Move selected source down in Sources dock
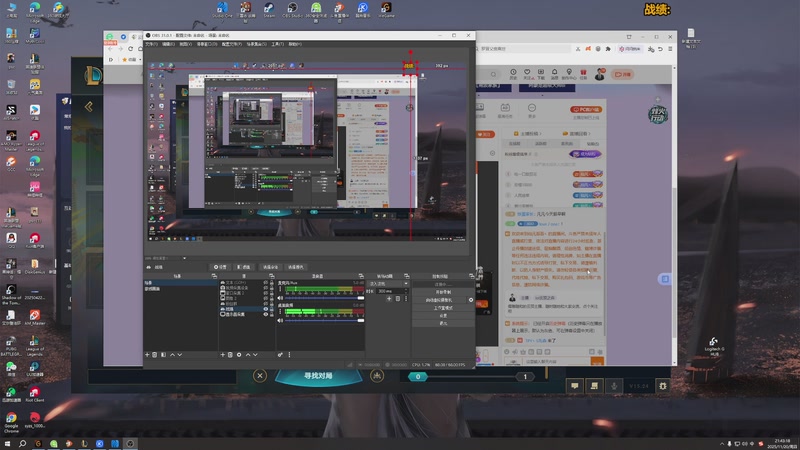This screenshot has width=800, height=450. pyautogui.click(x=255, y=355)
